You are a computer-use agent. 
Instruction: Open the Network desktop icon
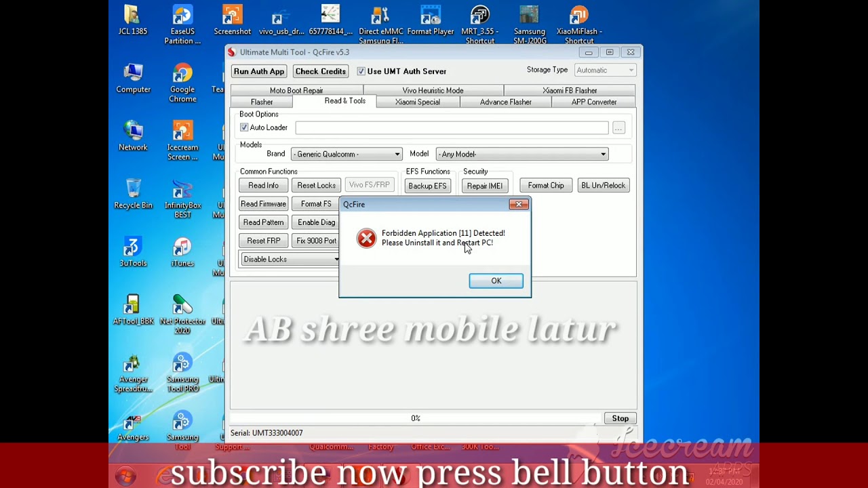(x=133, y=136)
